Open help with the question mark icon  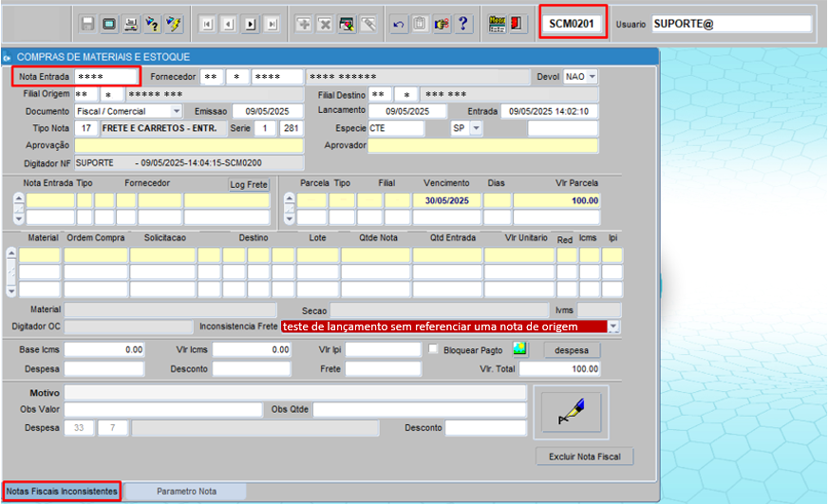(x=462, y=24)
